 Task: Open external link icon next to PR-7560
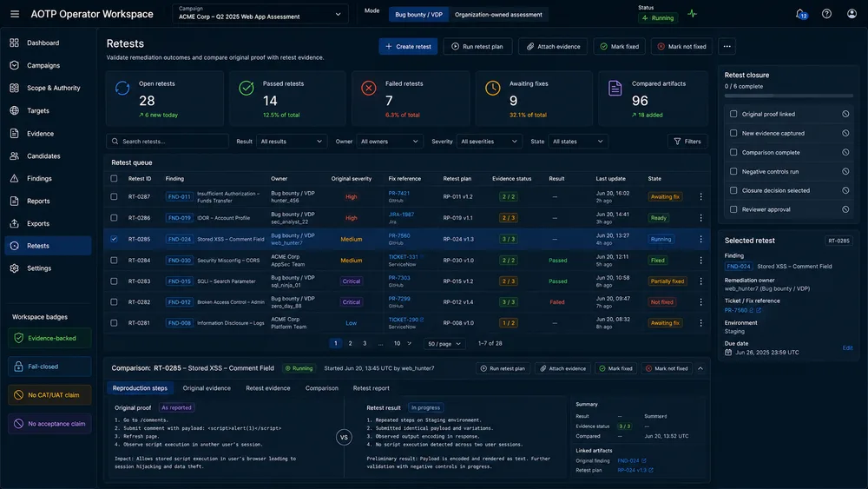tap(759, 310)
